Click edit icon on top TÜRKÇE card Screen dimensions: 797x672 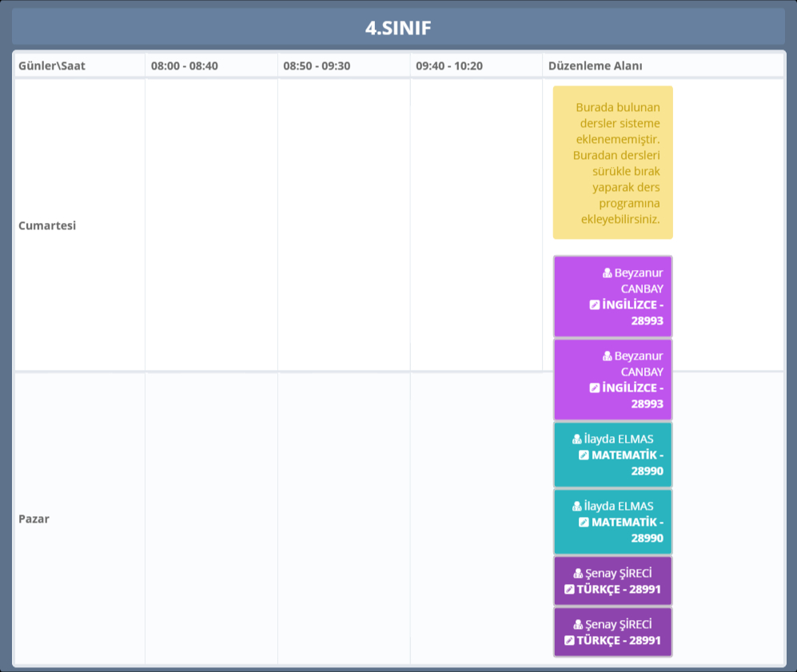pyautogui.click(x=569, y=589)
